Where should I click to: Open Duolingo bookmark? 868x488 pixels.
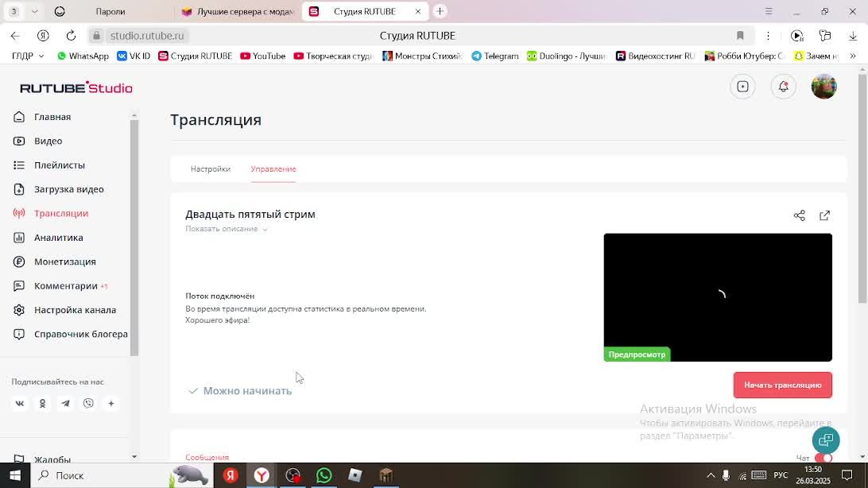click(x=567, y=56)
